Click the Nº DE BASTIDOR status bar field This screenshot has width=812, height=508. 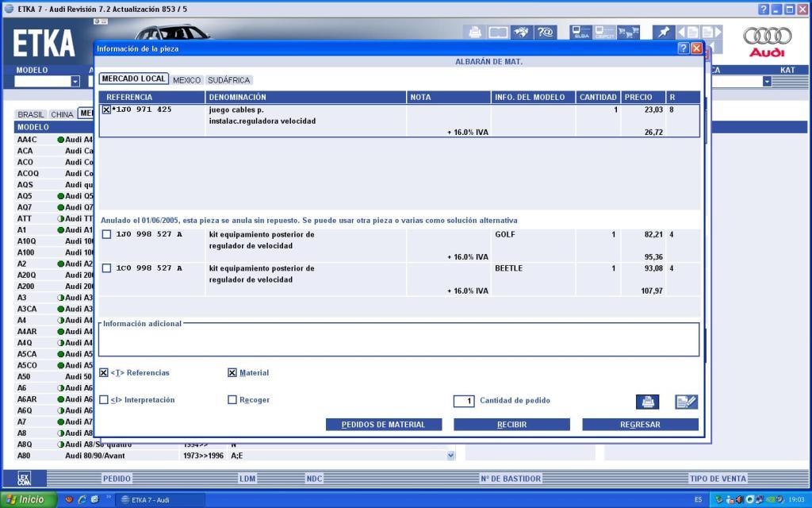tap(511, 479)
